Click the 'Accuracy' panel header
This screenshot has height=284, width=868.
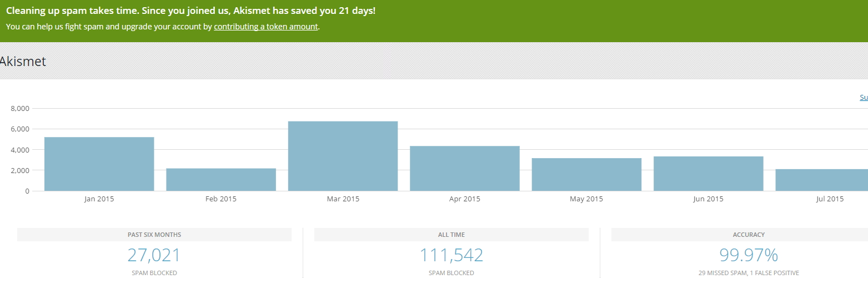click(x=748, y=235)
